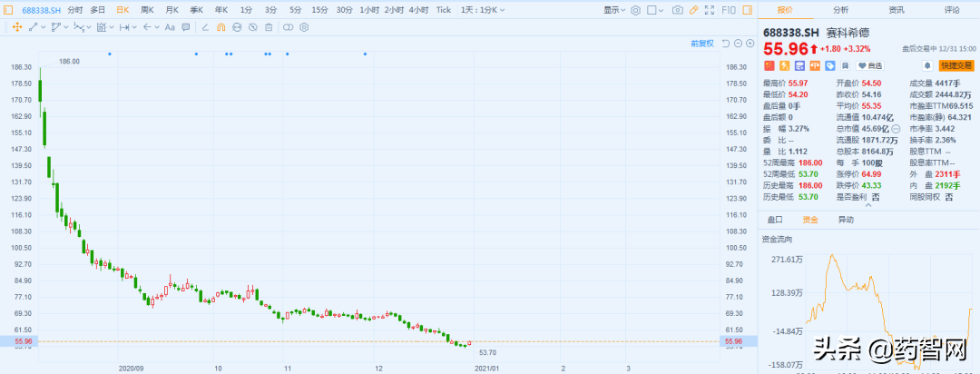Expand trend line tool dropdown arrow

tap(44, 27)
